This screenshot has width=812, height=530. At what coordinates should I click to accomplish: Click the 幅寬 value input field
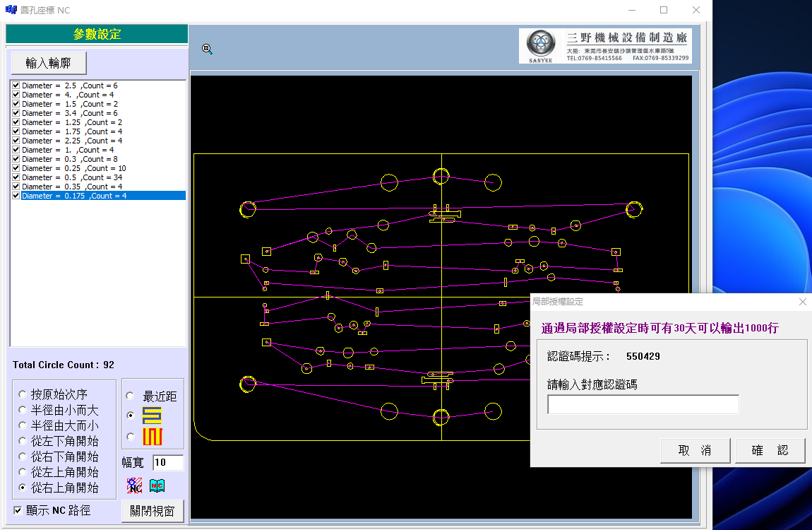pyautogui.click(x=168, y=462)
